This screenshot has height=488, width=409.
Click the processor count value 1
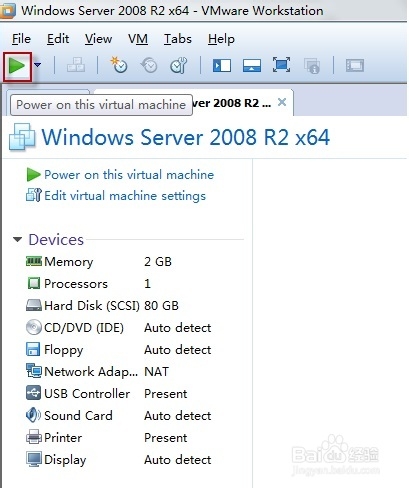[x=147, y=284]
